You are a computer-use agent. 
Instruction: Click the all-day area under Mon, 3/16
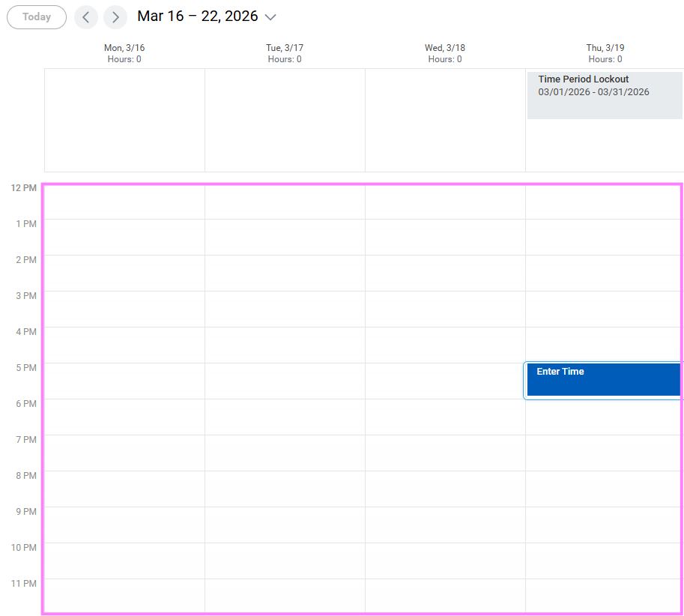point(124,120)
